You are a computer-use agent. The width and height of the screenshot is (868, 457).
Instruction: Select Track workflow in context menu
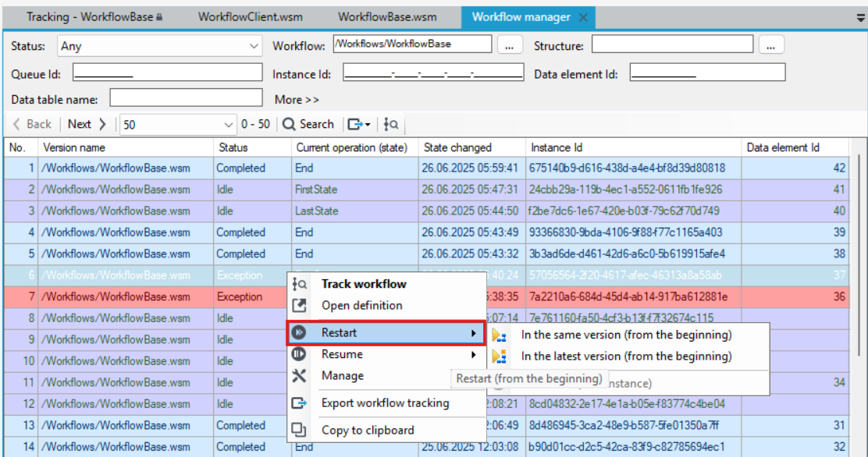coord(386,284)
